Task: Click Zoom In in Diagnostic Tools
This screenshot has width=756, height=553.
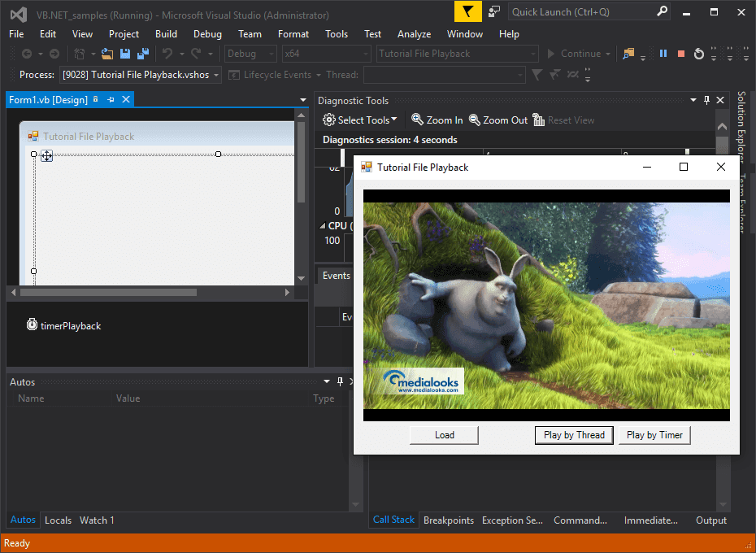Action: [437, 120]
